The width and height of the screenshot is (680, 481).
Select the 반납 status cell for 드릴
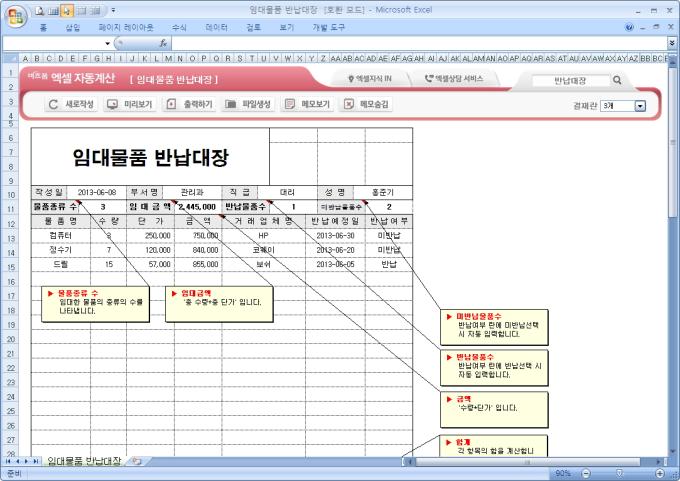coord(389,264)
